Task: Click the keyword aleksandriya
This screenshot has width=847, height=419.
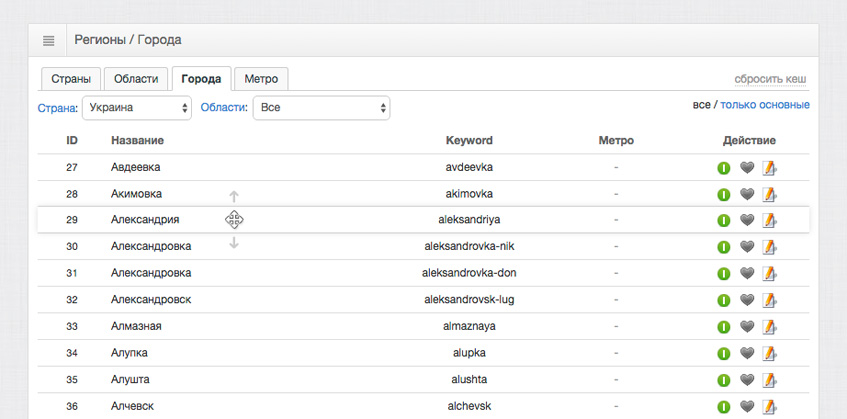Action: click(x=469, y=220)
